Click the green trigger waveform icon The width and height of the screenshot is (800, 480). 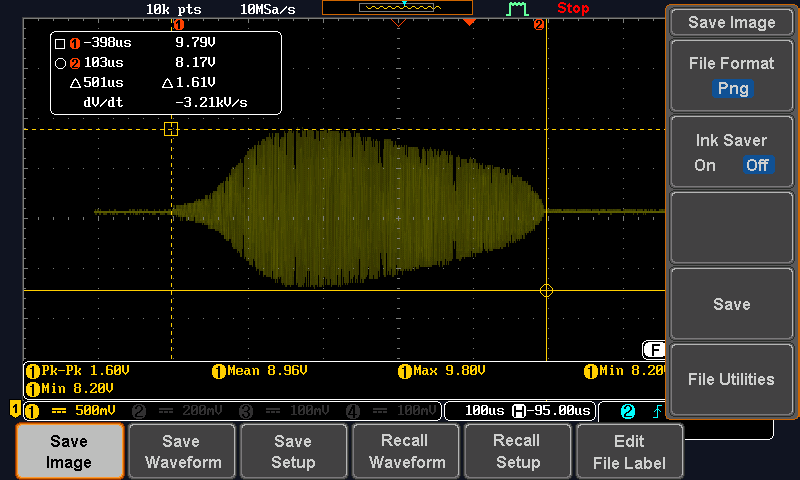(x=517, y=9)
